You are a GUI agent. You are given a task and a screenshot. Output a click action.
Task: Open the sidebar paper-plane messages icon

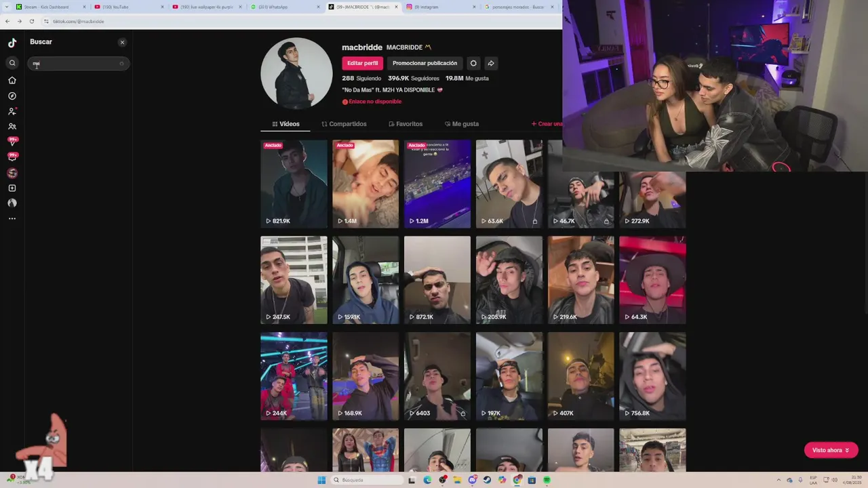point(12,142)
